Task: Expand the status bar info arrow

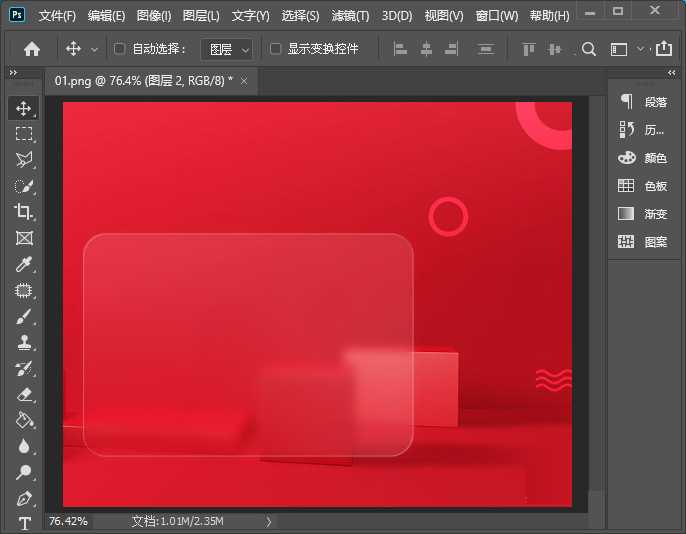Action: (268, 521)
